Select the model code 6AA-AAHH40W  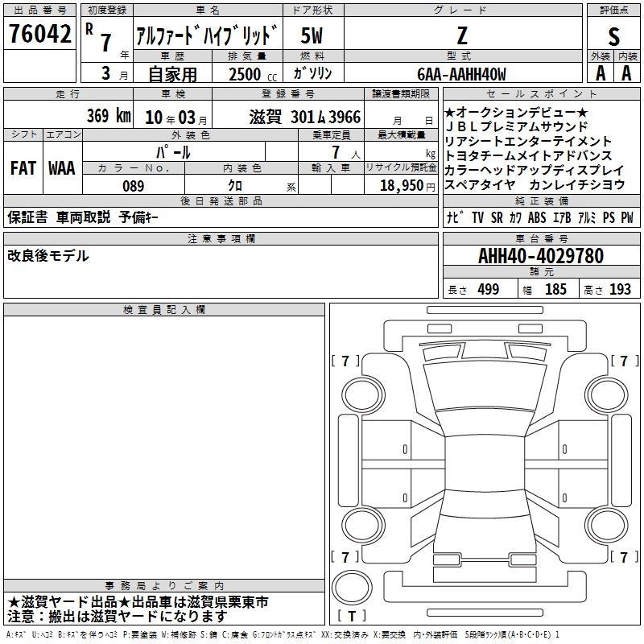click(x=461, y=74)
